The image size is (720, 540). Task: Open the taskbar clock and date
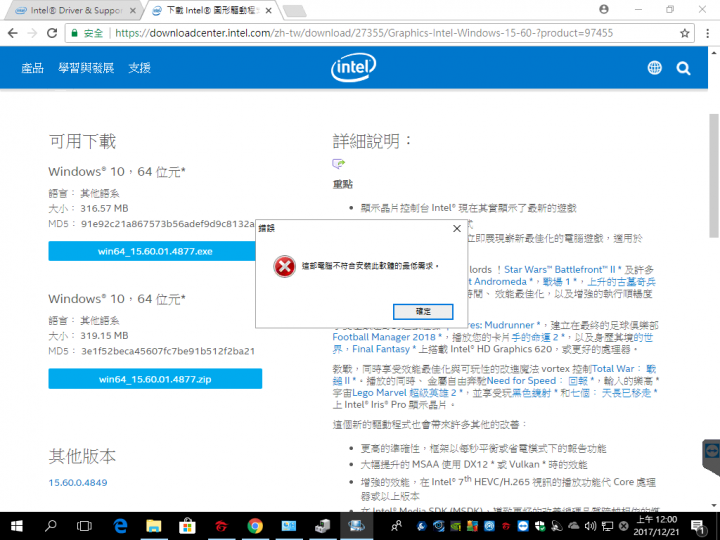(x=657, y=526)
